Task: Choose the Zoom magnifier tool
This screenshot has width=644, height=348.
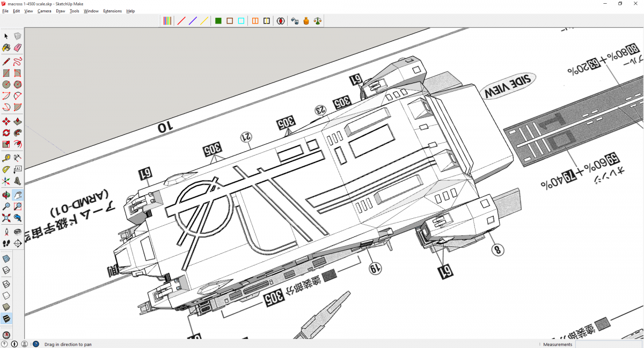Action: 6,206
